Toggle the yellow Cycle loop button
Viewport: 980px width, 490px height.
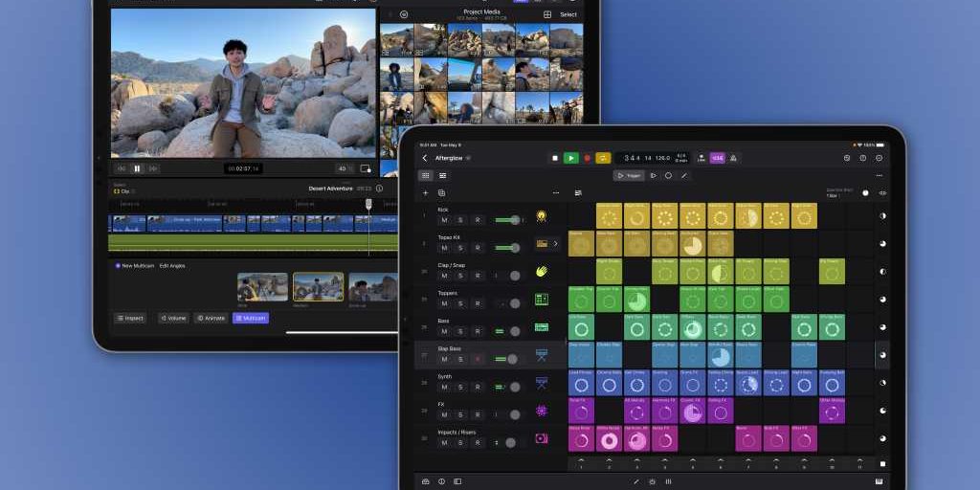tap(603, 158)
